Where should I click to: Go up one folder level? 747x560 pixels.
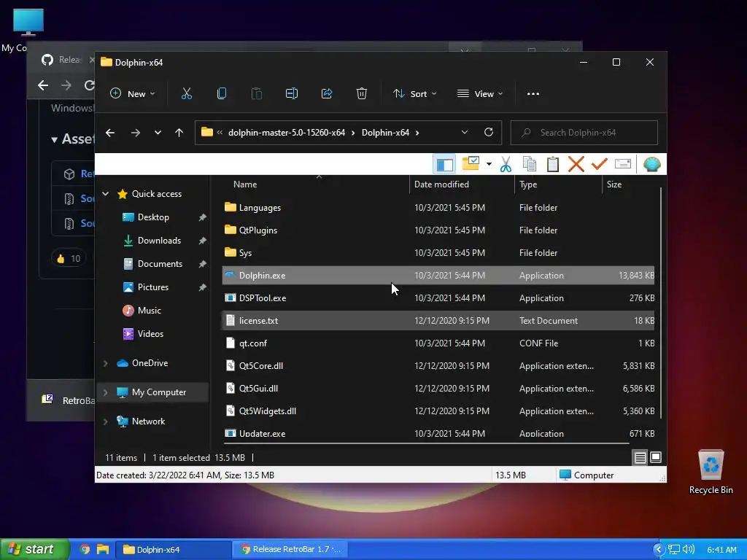(x=179, y=133)
